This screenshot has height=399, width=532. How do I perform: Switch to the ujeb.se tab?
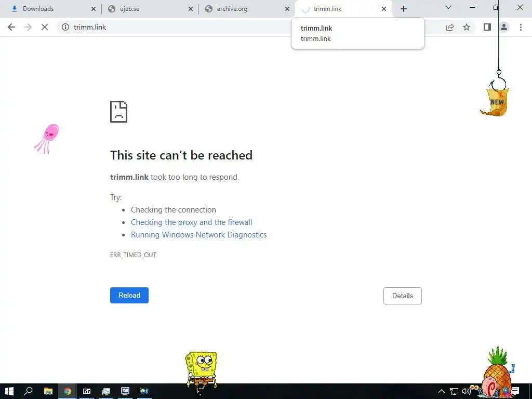tap(150, 9)
